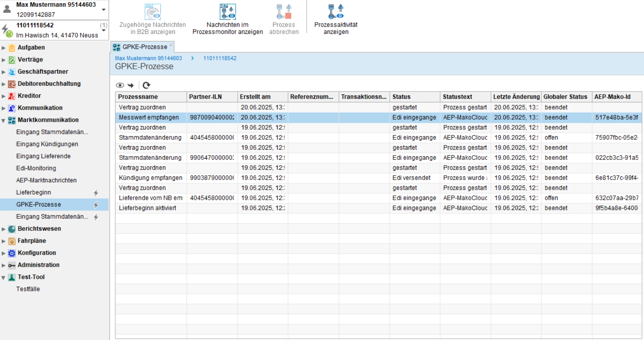Click the Debitorenbuchhaltung icon
The image size is (644, 340).
[x=12, y=84]
